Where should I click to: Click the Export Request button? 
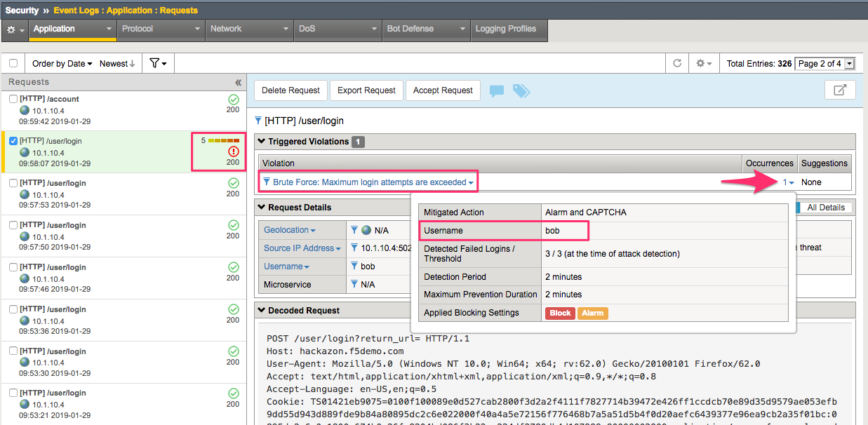(367, 90)
